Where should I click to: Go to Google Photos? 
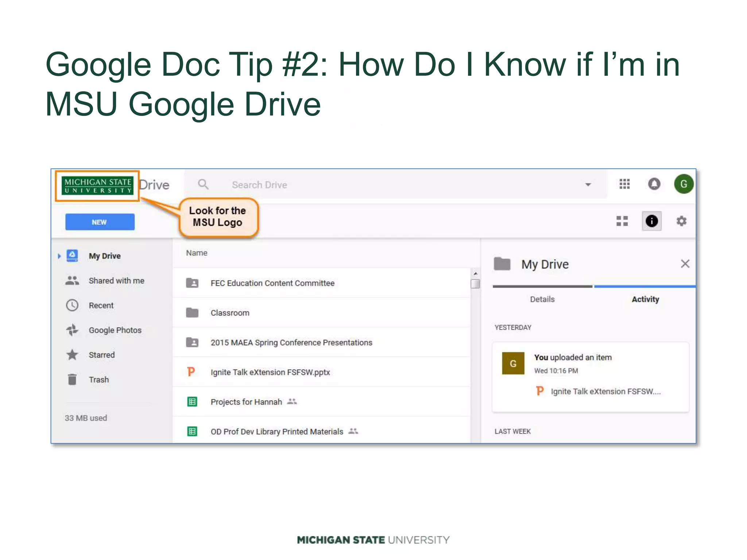point(115,330)
